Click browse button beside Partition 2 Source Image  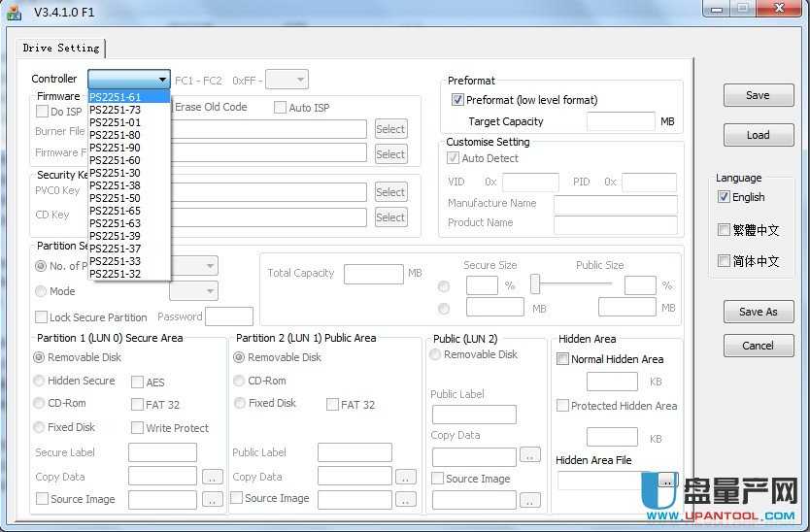coord(406,499)
